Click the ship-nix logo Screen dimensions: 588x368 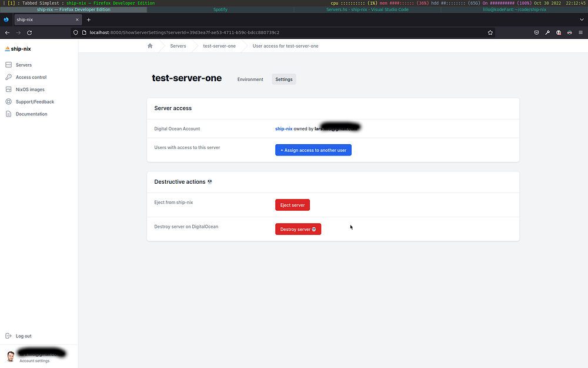[18, 49]
